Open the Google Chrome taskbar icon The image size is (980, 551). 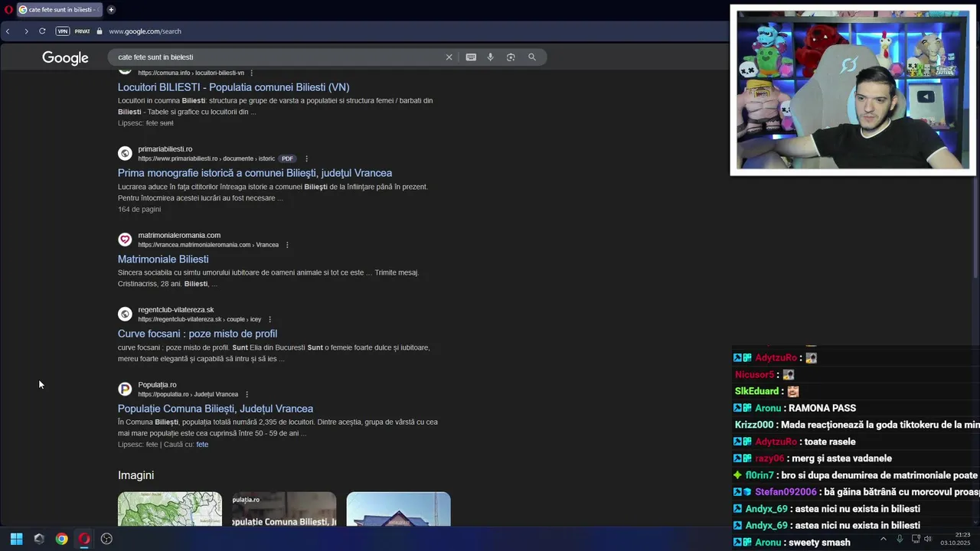click(61, 539)
